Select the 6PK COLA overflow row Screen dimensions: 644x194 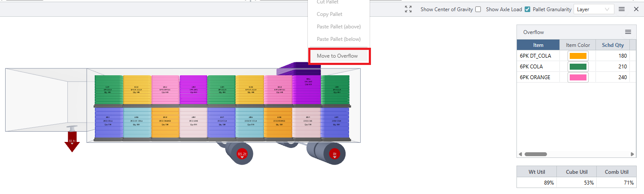576,67
